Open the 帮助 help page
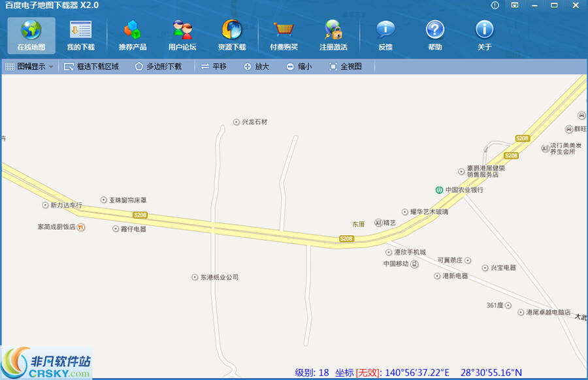The image size is (588, 380). (435, 36)
